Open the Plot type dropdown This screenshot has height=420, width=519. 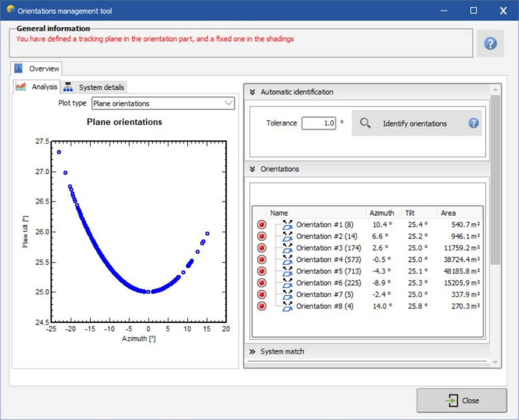163,103
